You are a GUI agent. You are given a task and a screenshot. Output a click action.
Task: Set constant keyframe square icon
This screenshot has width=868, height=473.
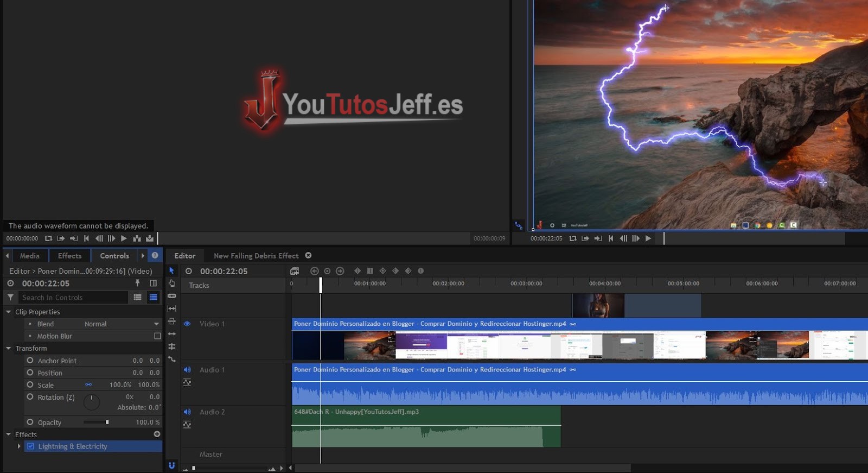pos(370,270)
